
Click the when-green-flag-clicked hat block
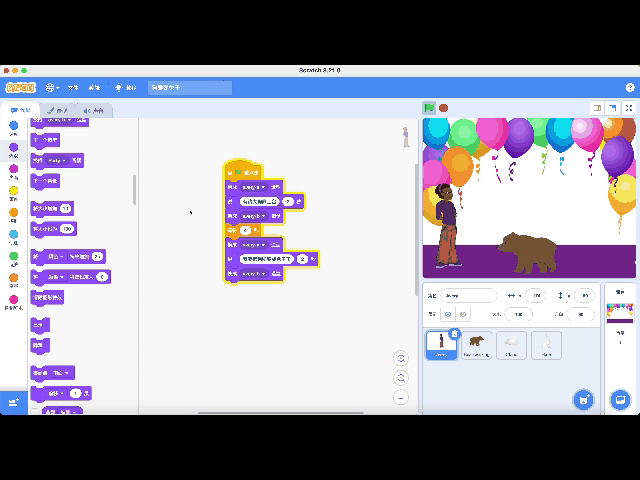(x=243, y=171)
